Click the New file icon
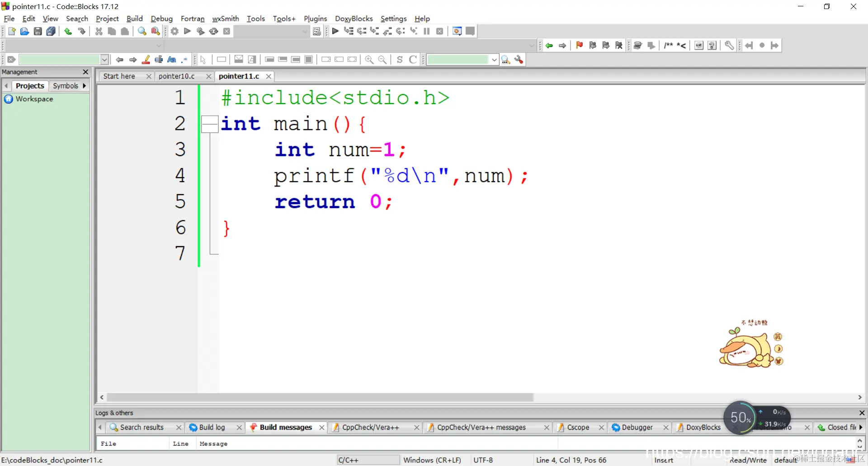Image resolution: width=868 pixels, height=466 pixels. pos(12,31)
